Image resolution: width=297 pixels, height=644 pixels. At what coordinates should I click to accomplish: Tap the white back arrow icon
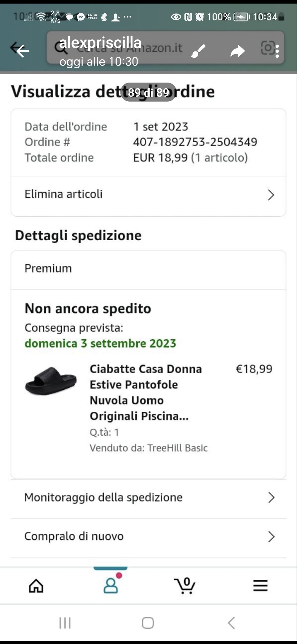click(23, 51)
